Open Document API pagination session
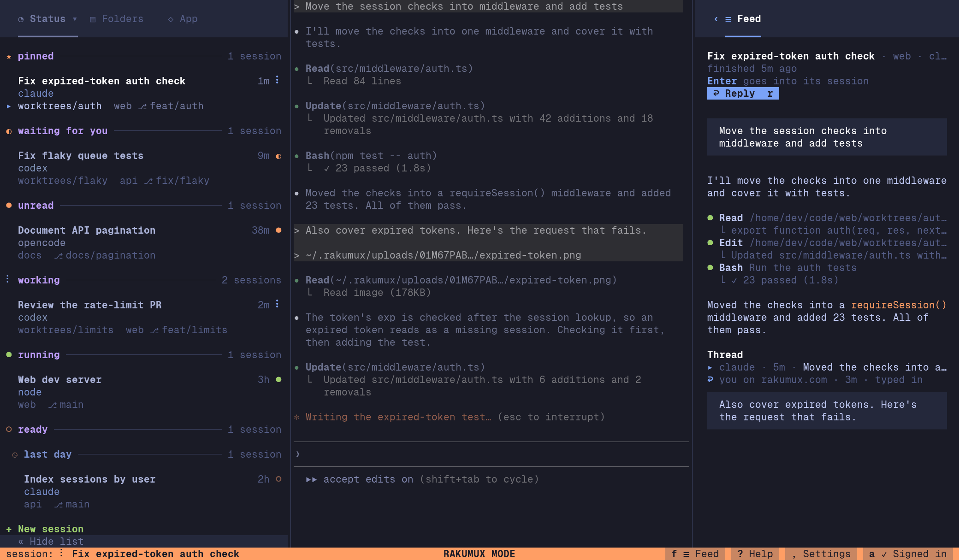The height and width of the screenshot is (560, 959). coord(87,230)
